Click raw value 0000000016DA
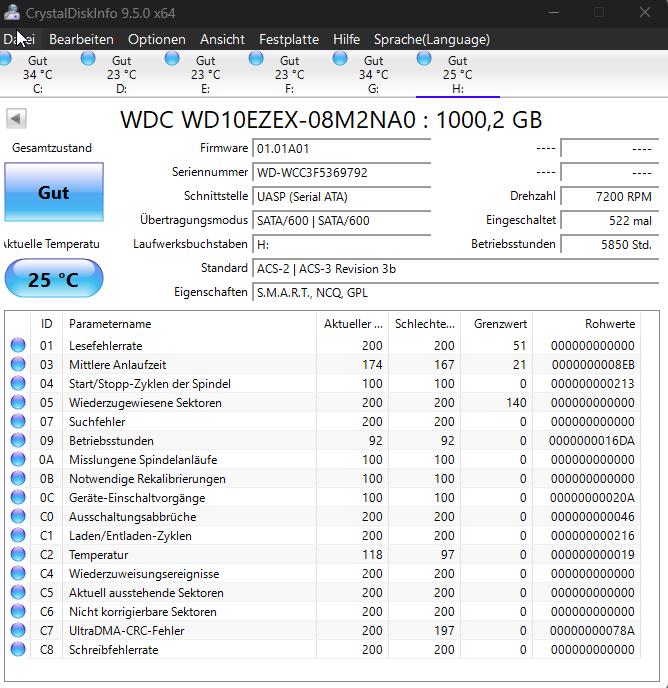Image resolution: width=668 pixels, height=688 pixels. click(592, 441)
